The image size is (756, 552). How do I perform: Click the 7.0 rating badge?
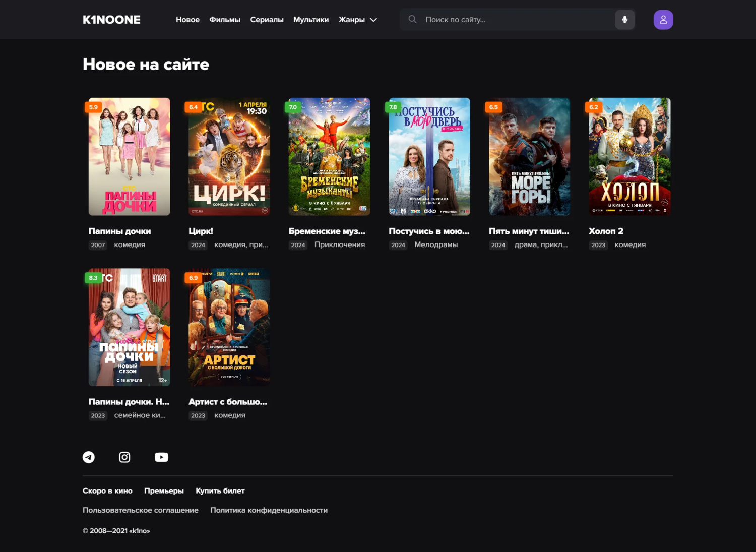tap(293, 107)
